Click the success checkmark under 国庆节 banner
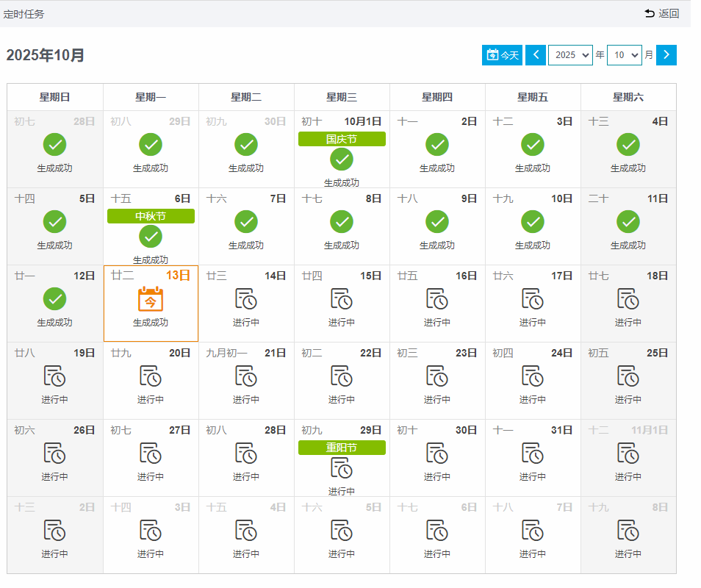This screenshot has height=588, width=701. (342, 159)
